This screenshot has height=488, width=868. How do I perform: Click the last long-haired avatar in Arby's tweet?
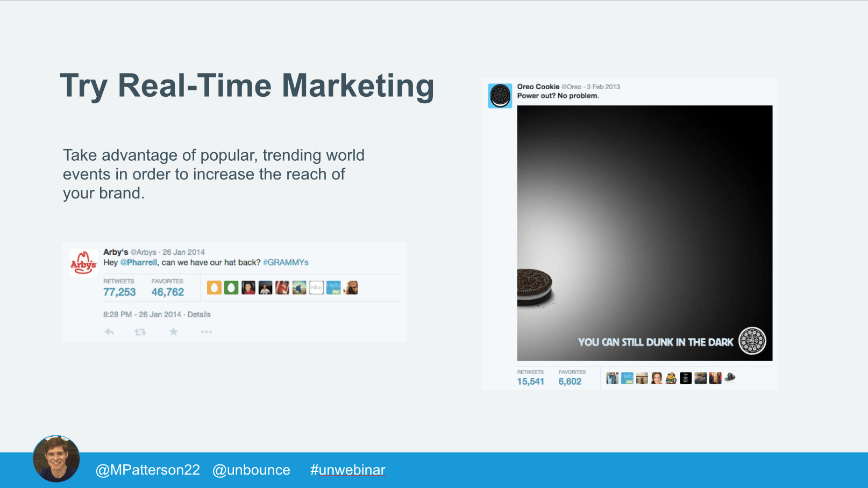point(351,288)
